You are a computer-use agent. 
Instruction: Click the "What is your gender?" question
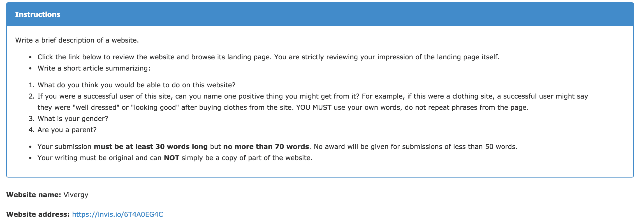tap(73, 119)
